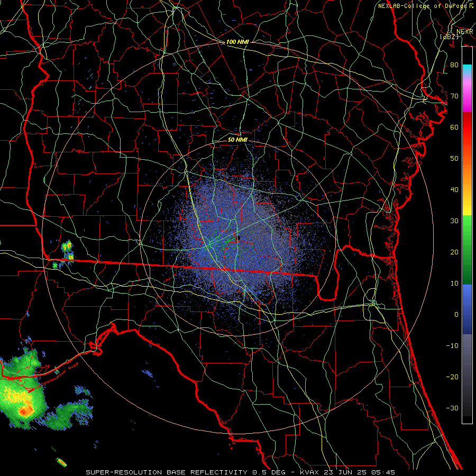Pick the green segment of the color bar
476x476 pixels.
click(x=467, y=250)
